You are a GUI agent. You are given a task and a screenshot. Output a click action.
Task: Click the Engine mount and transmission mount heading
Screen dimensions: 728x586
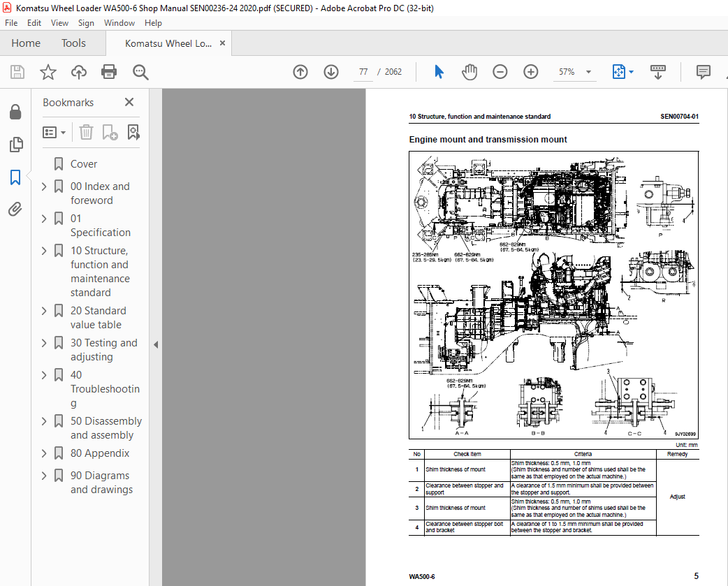click(488, 139)
